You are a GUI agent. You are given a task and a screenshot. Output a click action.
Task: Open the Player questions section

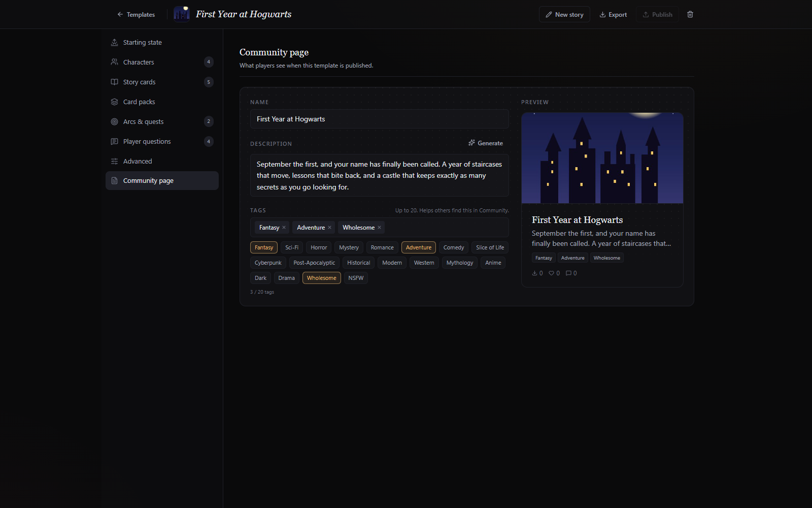point(162,141)
